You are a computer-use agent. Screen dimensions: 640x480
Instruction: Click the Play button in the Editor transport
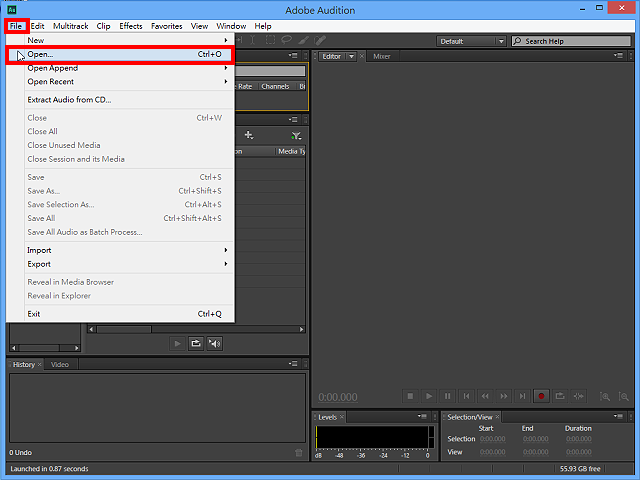tap(429, 396)
